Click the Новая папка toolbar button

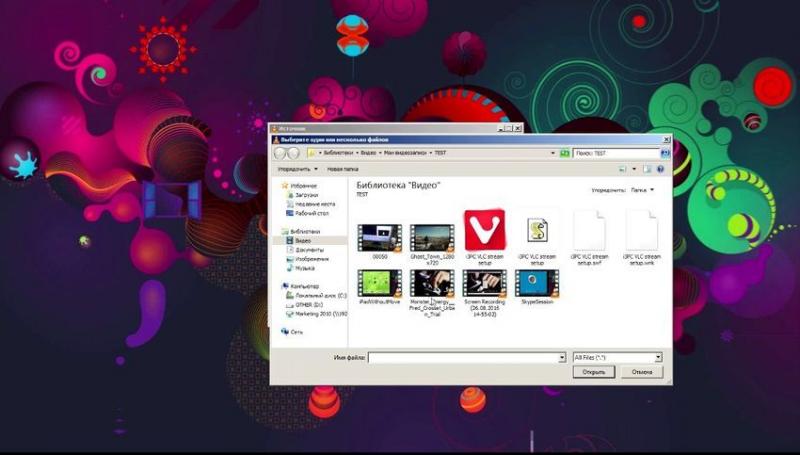[342, 169]
